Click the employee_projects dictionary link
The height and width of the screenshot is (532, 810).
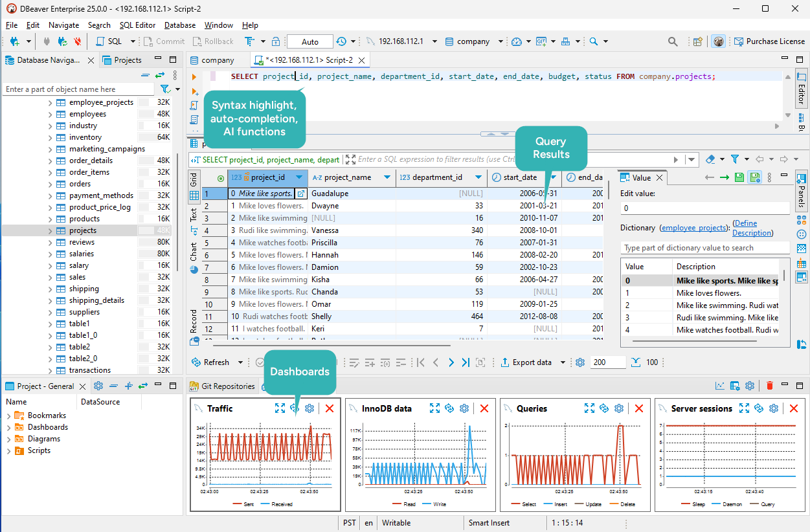[x=694, y=228]
